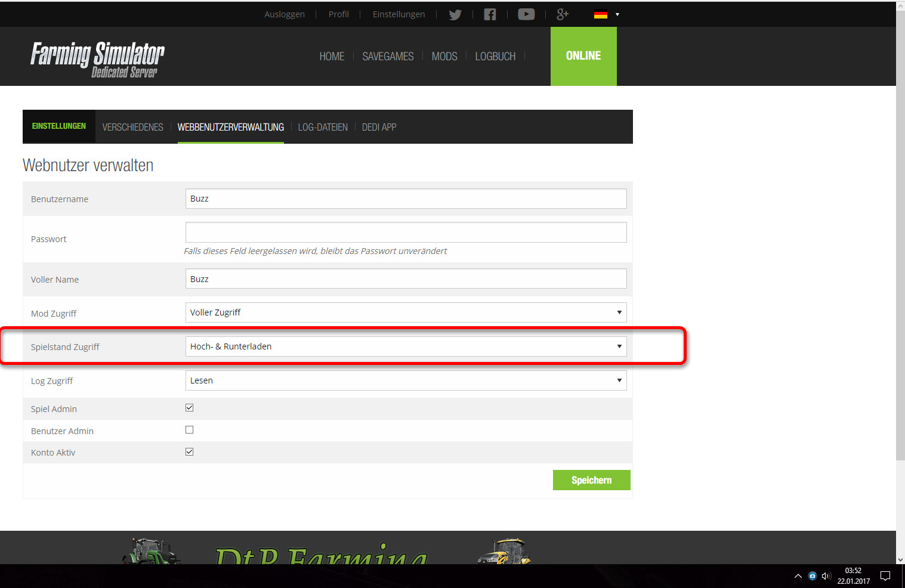This screenshot has width=905, height=588.
Task: Toggle the Konto Aktiv checkbox
Action: [190, 452]
